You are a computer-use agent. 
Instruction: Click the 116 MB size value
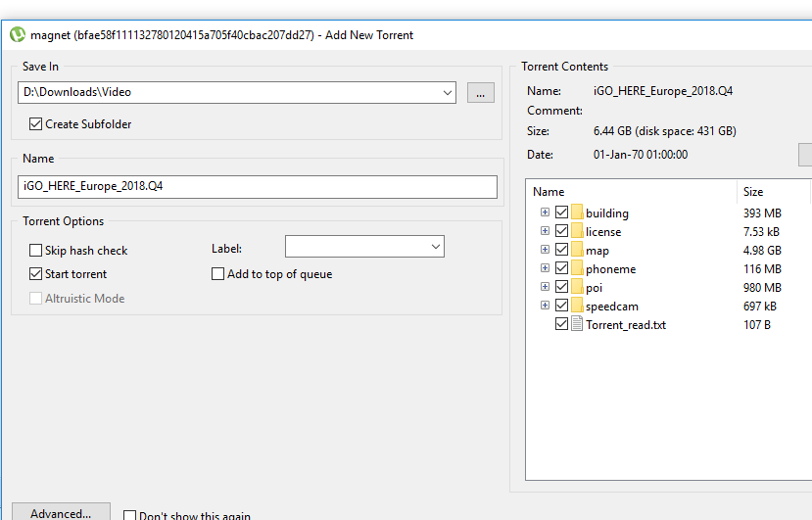(762, 268)
